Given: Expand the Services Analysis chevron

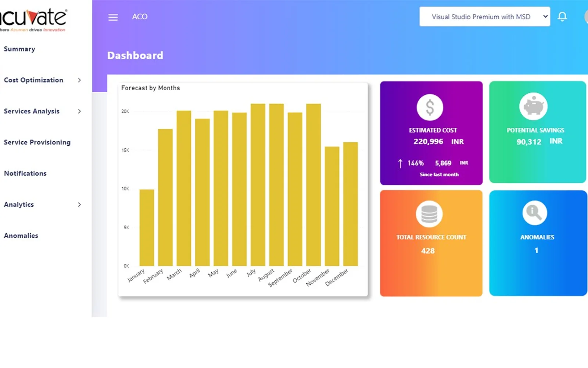Looking at the screenshot, I should click(x=79, y=111).
